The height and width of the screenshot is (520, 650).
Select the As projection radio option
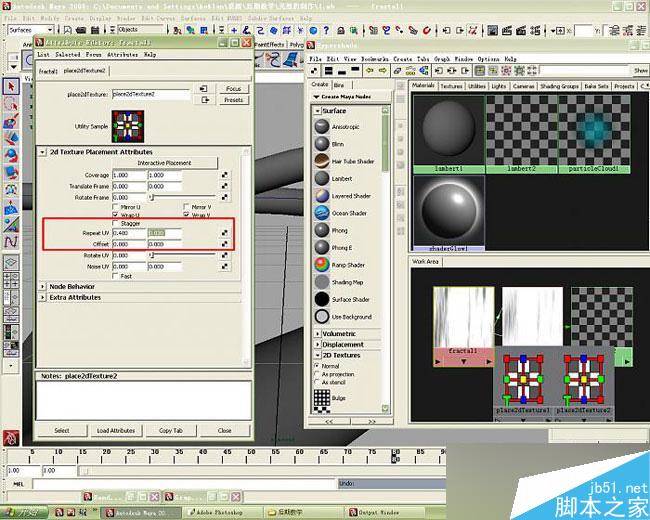pyautogui.click(x=317, y=374)
